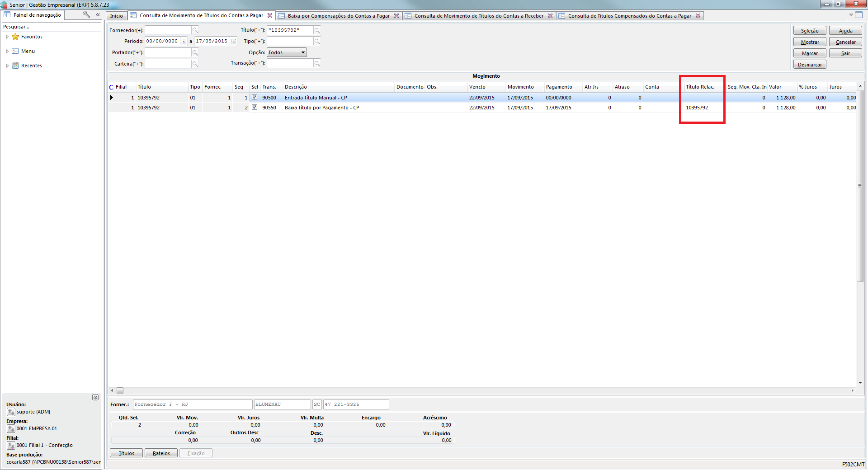Viewport: 868px width, 470px height.
Task: Close the Baixa por Compensações tab
Action: click(x=396, y=16)
